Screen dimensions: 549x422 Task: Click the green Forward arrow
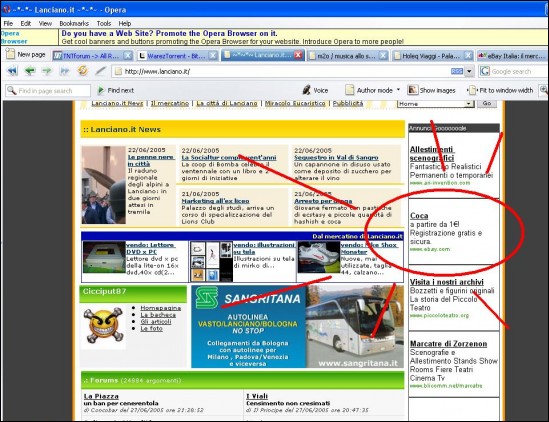point(47,71)
